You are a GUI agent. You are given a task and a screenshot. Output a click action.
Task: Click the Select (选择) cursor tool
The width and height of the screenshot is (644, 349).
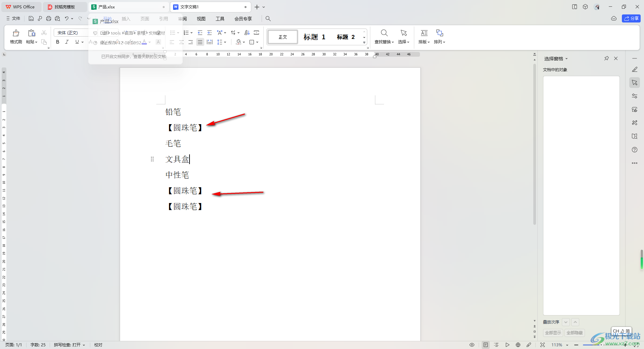pos(404,37)
